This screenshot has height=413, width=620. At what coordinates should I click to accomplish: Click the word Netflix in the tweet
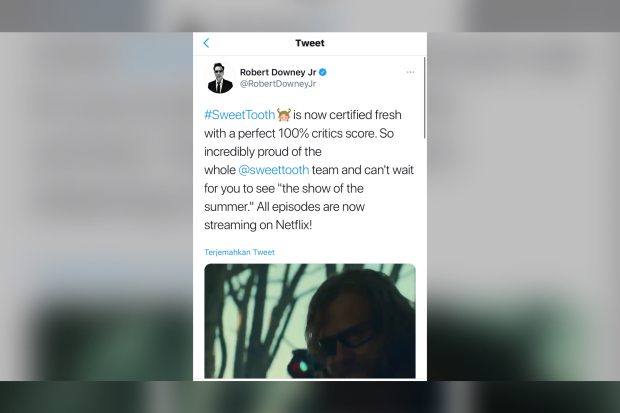tap(293, 225)
